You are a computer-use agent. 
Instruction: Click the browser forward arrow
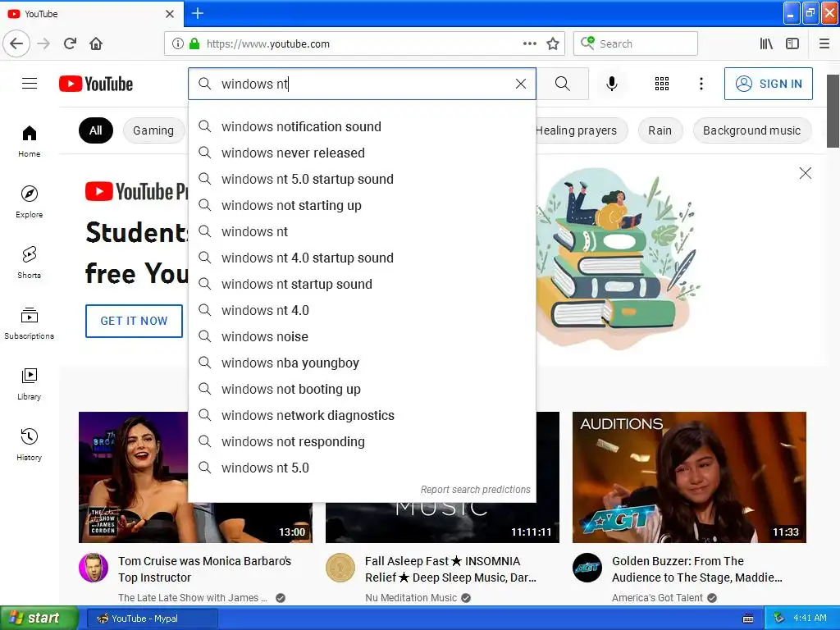click(43, 43)
